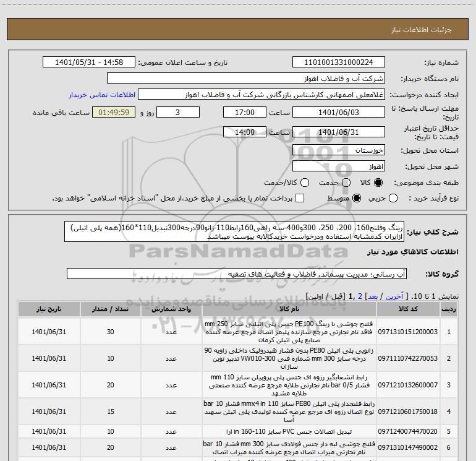Click item name رابط انشعابگیر رزوه ای
This screenshot has width=476, height=461.
tap(289, 385)
